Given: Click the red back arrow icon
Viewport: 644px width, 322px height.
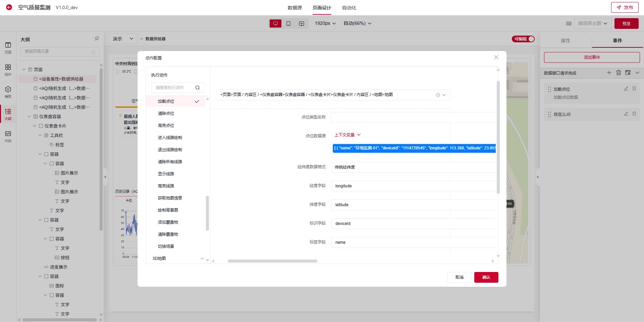Looking at the screenshot, I should pos(9,7).
